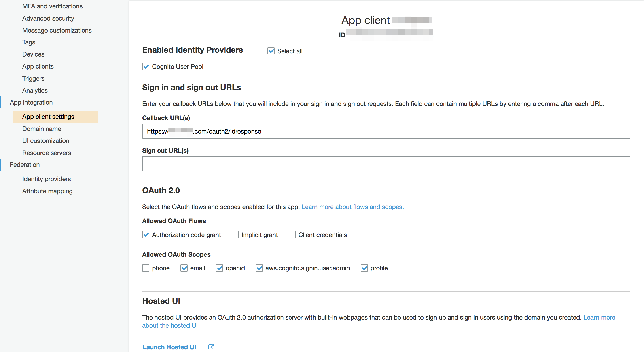The width and height of the screenshot is (644, 352).
Task: Toggle the Select all identity providers checkbox
Action: point(271,51)
